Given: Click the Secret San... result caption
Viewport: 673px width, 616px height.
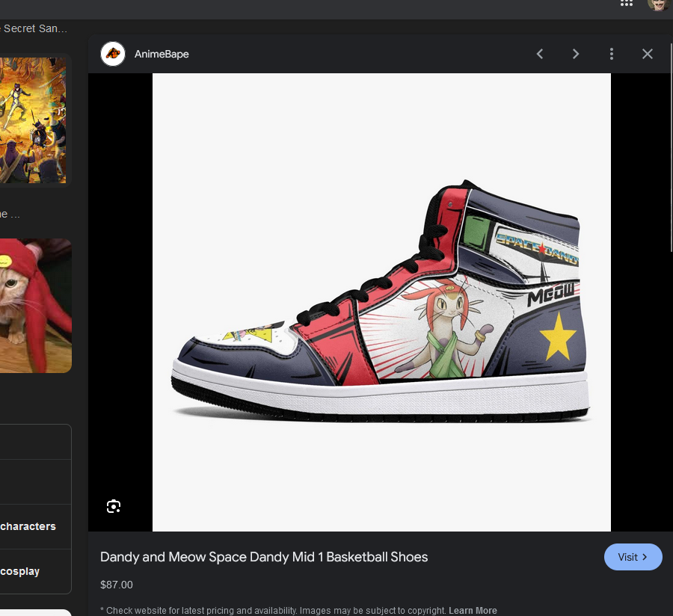Looking at the screenshot, I should point(34,28).
